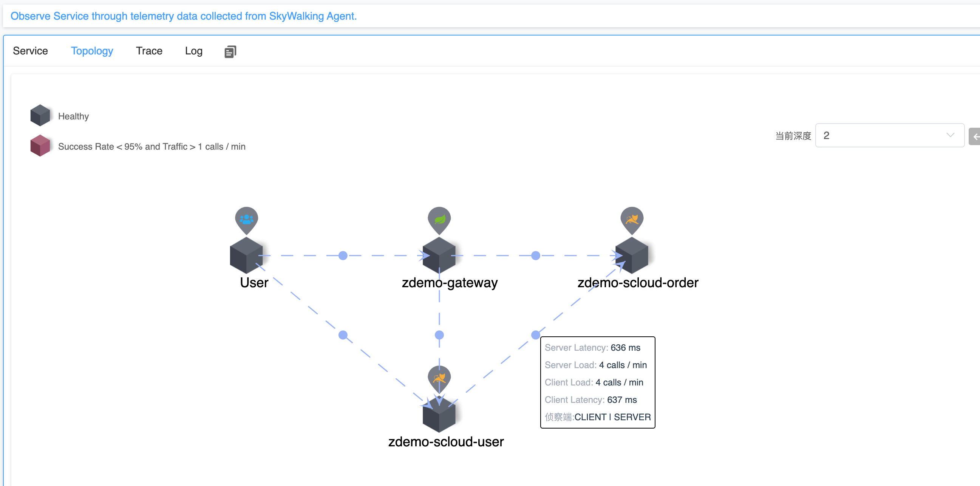Open the Log tab
Viewport: 980px width, 486px height.
click(194, 51)
